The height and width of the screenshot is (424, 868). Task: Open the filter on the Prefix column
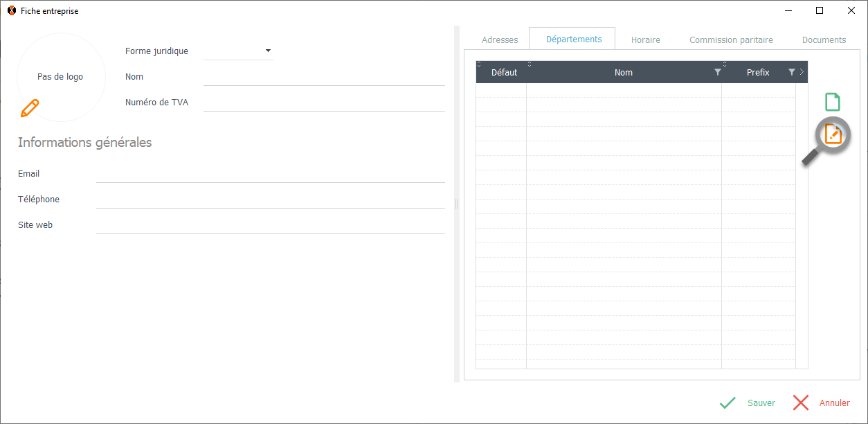(791, 72)
